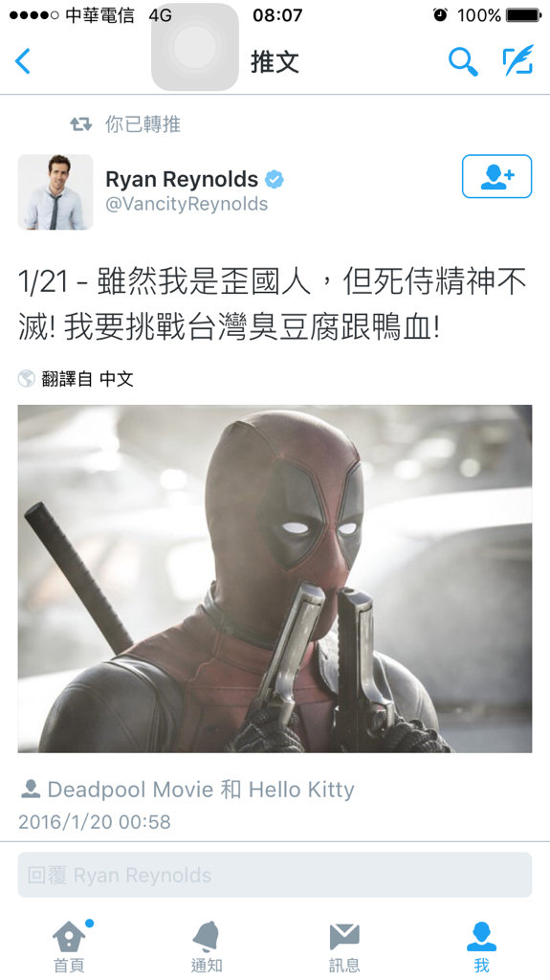Tap the tagged person icon below photo
Screen dimensions: 550x980
[30, 789]
